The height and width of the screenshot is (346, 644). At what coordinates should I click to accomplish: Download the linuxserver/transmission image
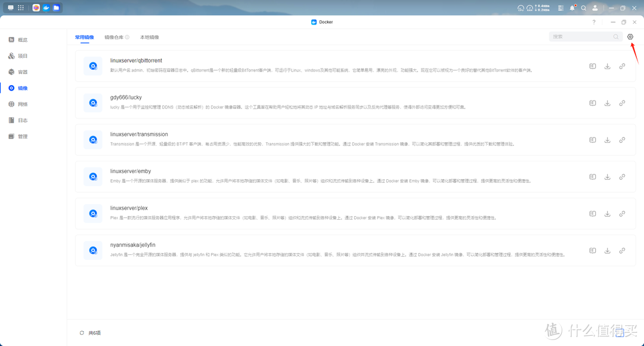[608, 140]
